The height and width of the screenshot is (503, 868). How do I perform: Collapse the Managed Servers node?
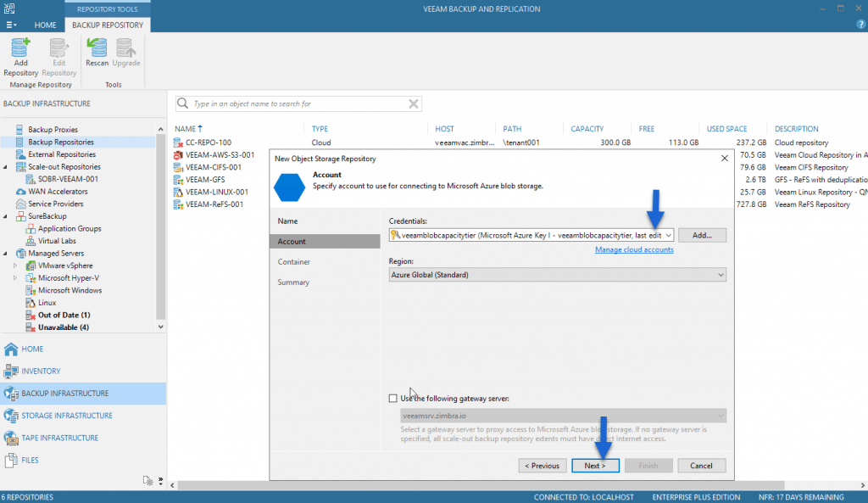pos(6,253)
